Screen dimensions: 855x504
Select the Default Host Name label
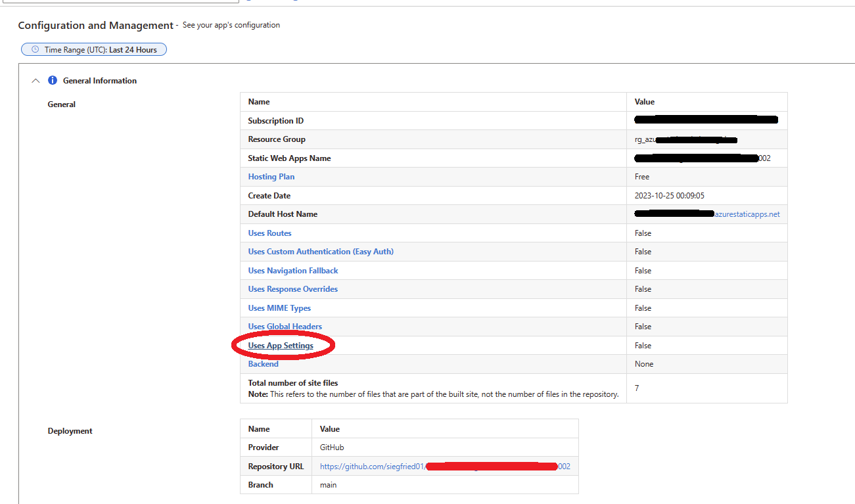(x=283, y=214)
